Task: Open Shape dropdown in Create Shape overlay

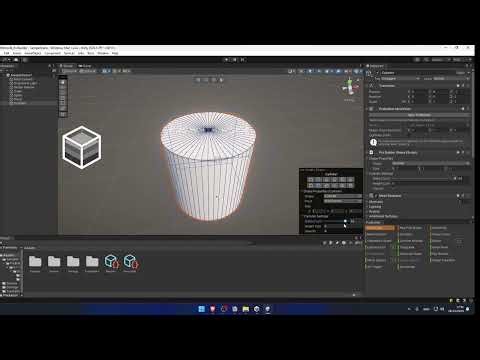Action: (x=343, y=196)
